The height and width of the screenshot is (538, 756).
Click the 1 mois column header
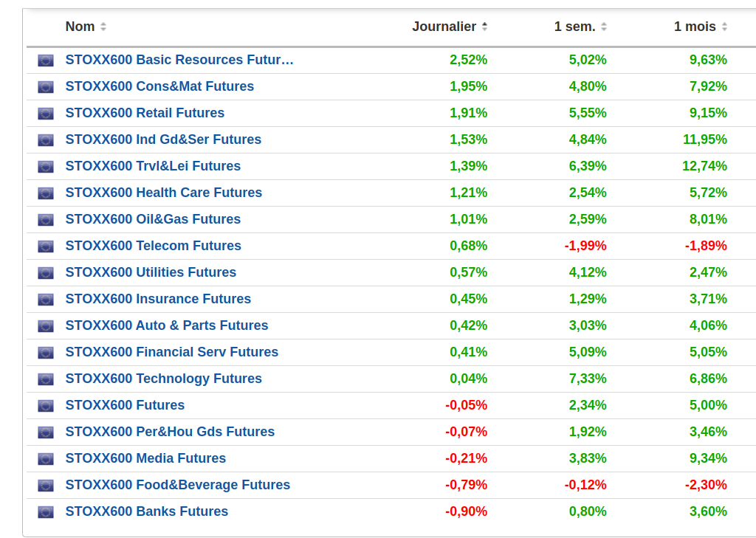point(695,27)
